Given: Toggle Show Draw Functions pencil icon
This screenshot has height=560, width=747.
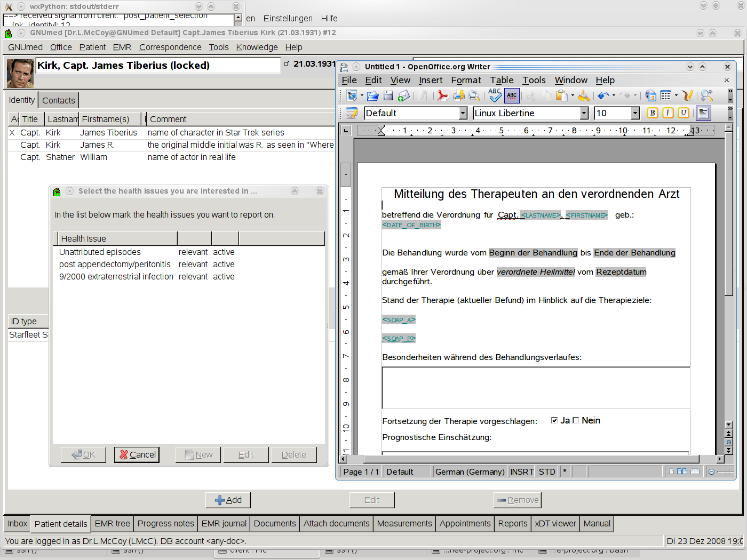Looking at the screenshot, I should (x=687, y=95).
